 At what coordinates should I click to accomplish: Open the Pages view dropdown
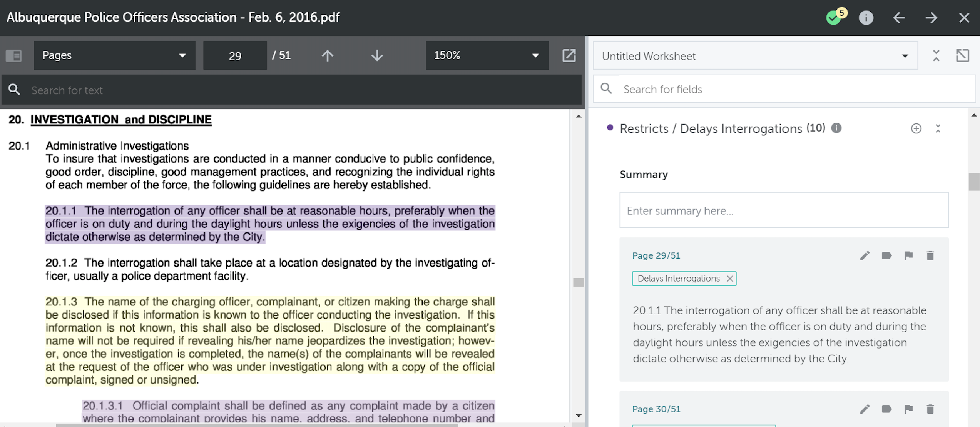pos(114,55)
